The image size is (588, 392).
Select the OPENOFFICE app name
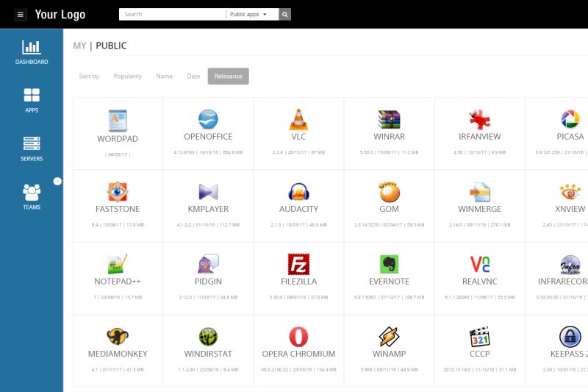(x=208, y=137)
